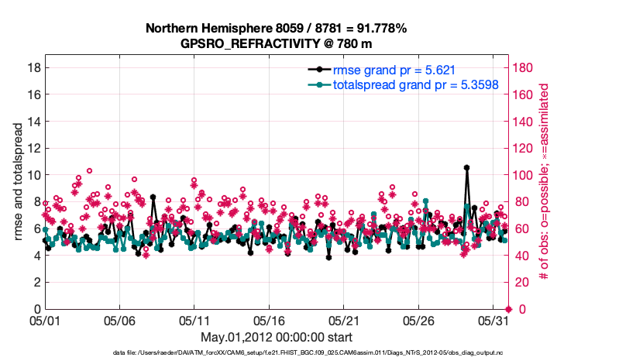Click the '# of obs' right axis label
This screenshot has width=643, height=364.
(544, 182)
